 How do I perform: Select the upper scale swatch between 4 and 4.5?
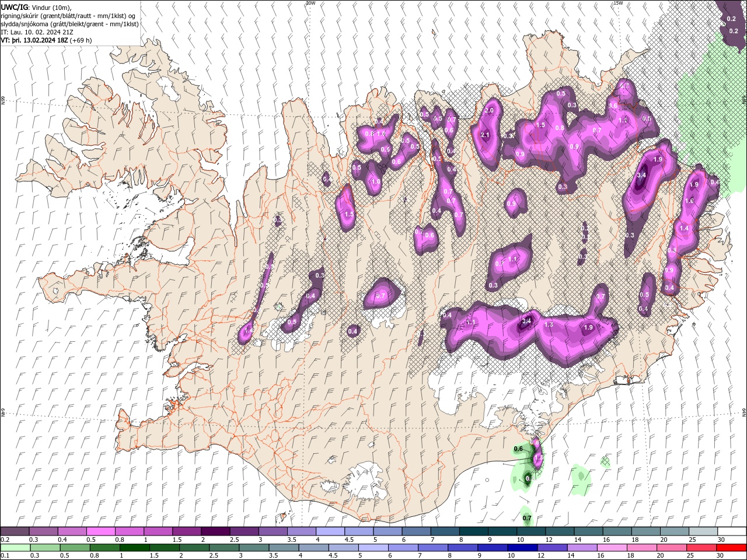(330, 531)
